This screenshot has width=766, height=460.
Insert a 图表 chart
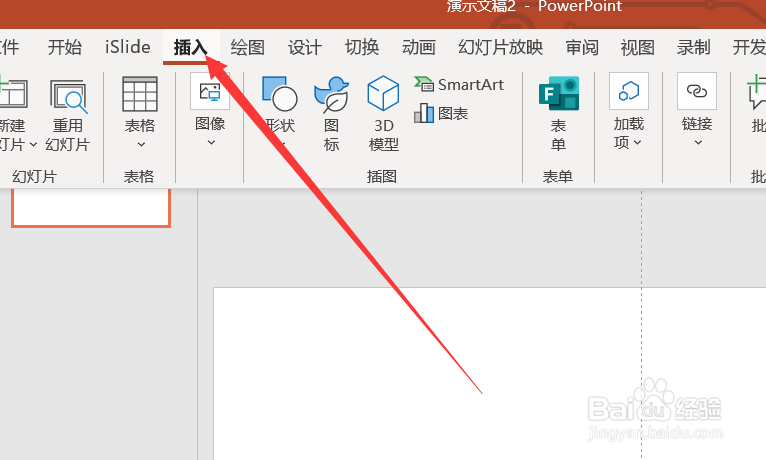441,113
